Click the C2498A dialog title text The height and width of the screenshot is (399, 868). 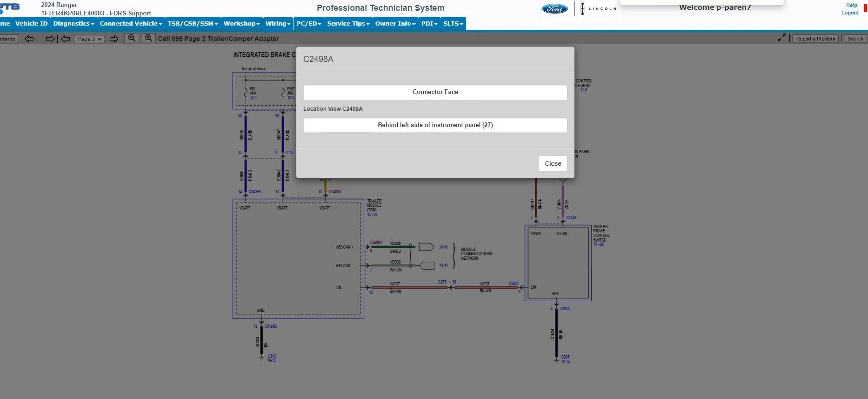click(318, 59)
